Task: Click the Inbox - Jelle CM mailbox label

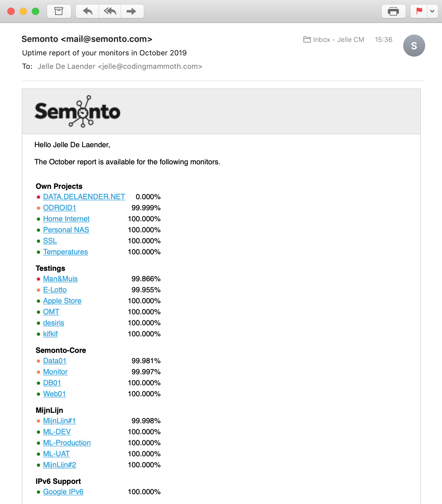Action: [334, 39]
